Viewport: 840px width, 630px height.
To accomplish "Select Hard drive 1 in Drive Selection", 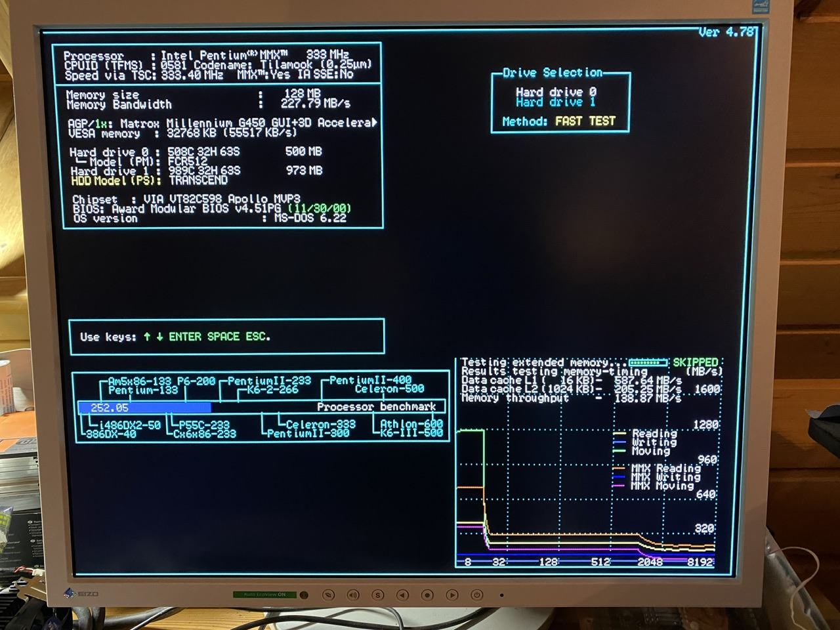I will [x=556, y=102].
